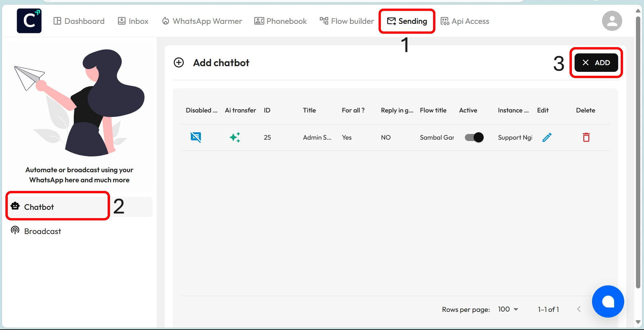
Task: Click the ADD button
Action: [596, 62]
